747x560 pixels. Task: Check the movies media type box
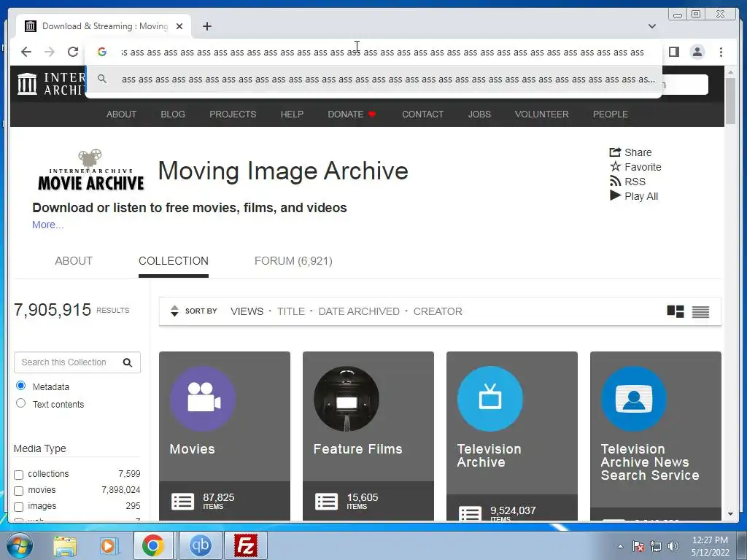click(x=18, y=491)
